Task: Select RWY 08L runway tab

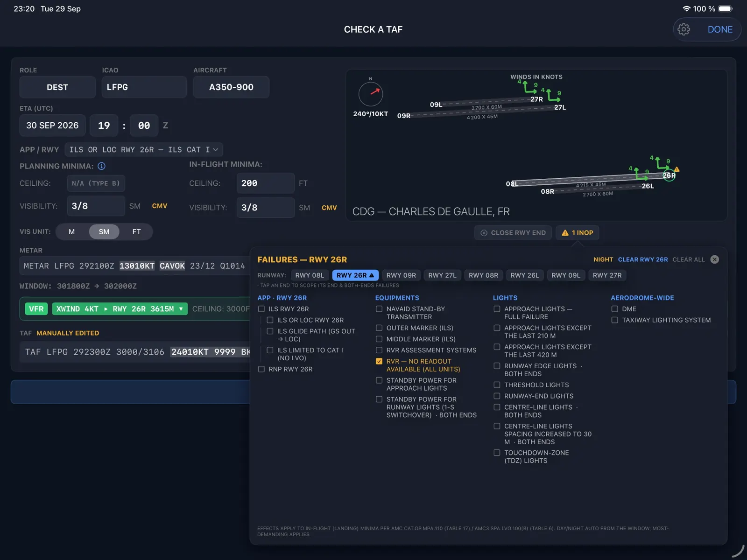Action: pyautogui.click(x=310, y=275)
